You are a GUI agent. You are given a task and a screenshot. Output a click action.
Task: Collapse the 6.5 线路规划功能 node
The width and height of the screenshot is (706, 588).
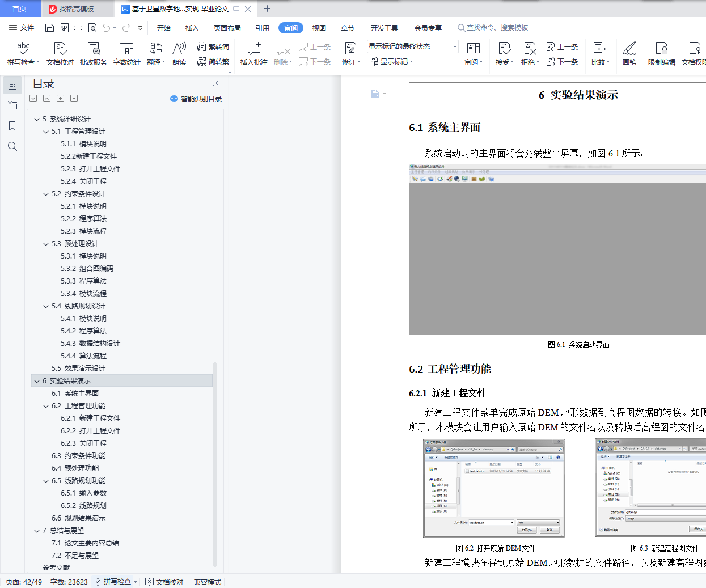pyautogui.click(x=46, y=481)
